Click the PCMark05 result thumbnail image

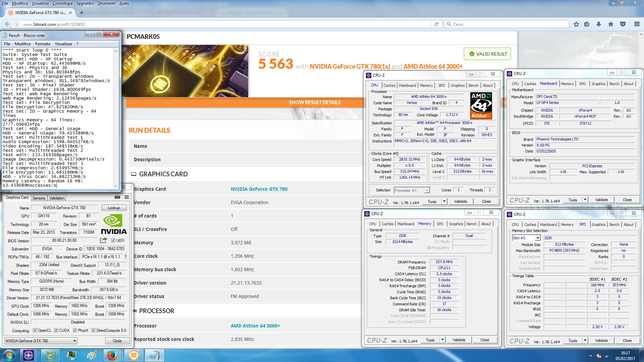(x=185, y=71)
